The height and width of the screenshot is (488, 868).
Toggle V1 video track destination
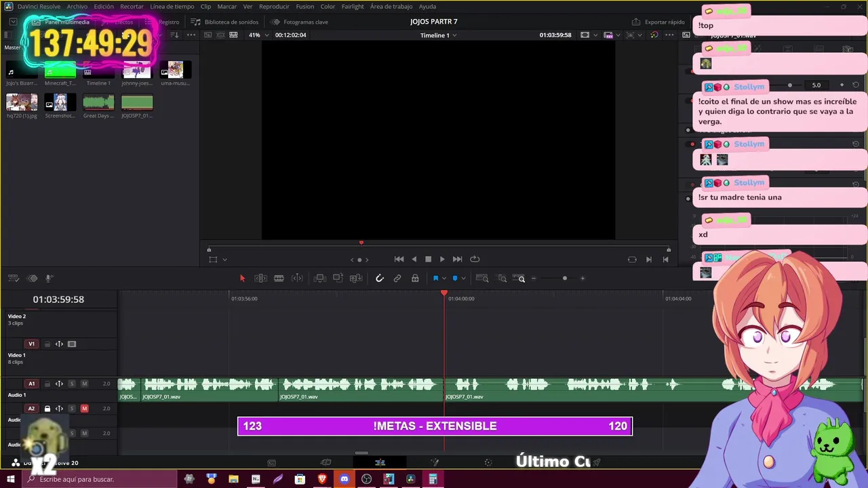click(x=31, y=344)
